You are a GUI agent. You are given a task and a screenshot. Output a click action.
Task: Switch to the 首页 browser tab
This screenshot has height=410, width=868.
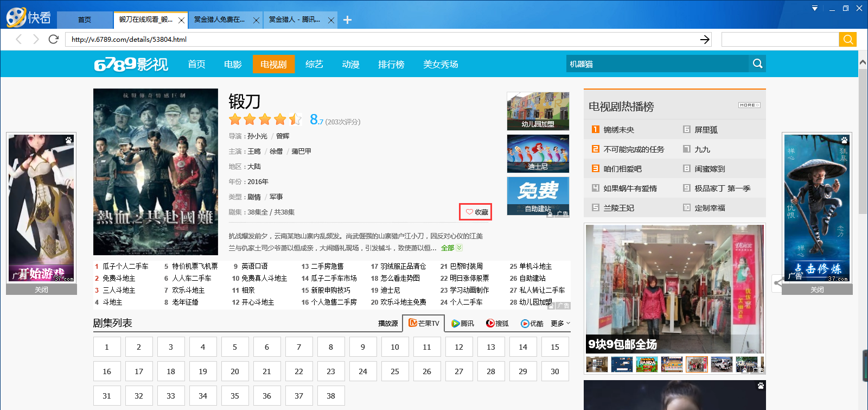(85, 20)
